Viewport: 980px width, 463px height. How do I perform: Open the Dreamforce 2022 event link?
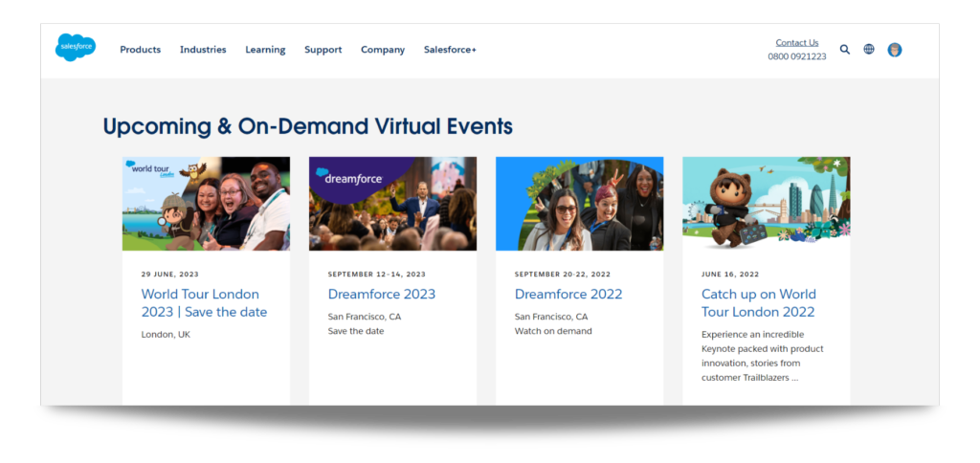coord(568,295)
